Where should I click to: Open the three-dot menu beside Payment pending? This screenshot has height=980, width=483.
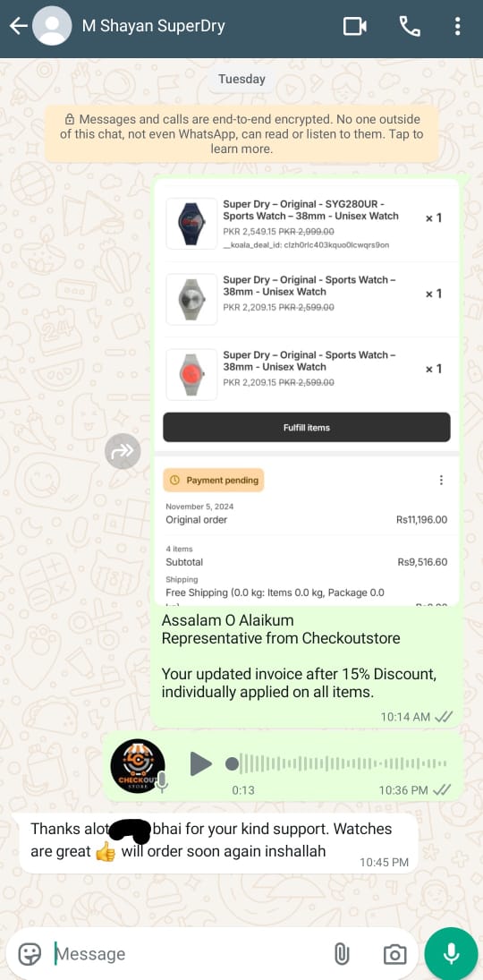click(441, 480)
